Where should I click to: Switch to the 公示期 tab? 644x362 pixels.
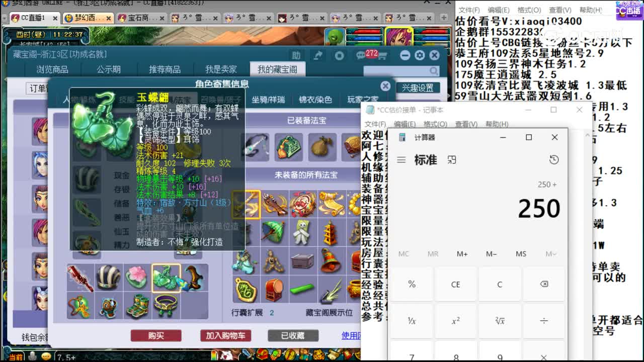click(x=109, y=69)
